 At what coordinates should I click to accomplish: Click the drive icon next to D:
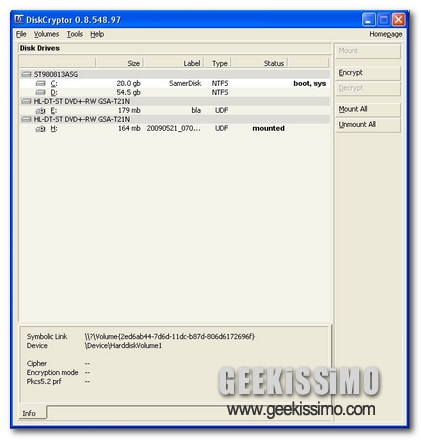point(41,92)
